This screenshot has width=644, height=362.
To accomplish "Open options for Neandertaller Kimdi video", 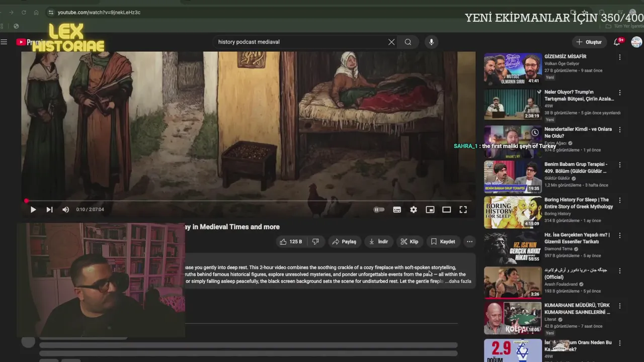I will pos(620,130).
